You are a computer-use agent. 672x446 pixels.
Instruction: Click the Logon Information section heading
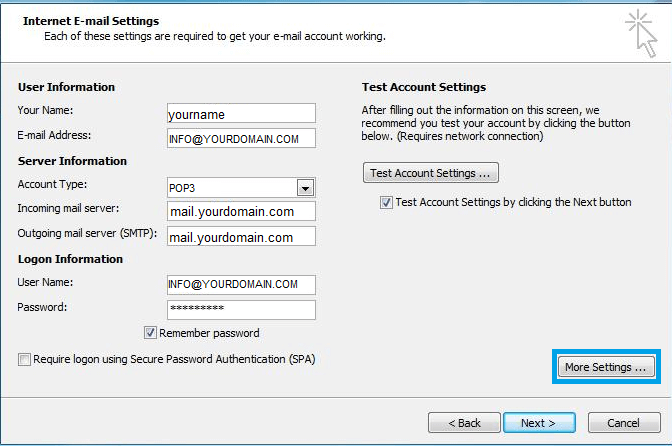(x=70, y=259)
